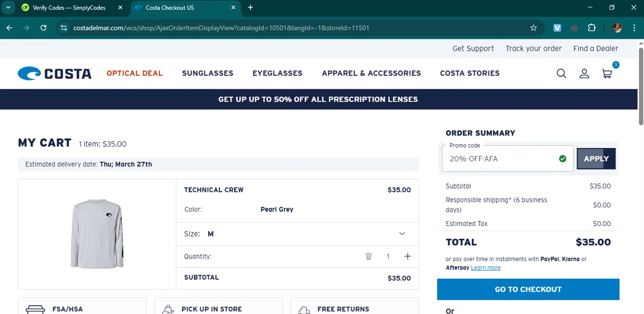Click the Costa logo
This screenshot has width=644, height=314.
(55, 73)
